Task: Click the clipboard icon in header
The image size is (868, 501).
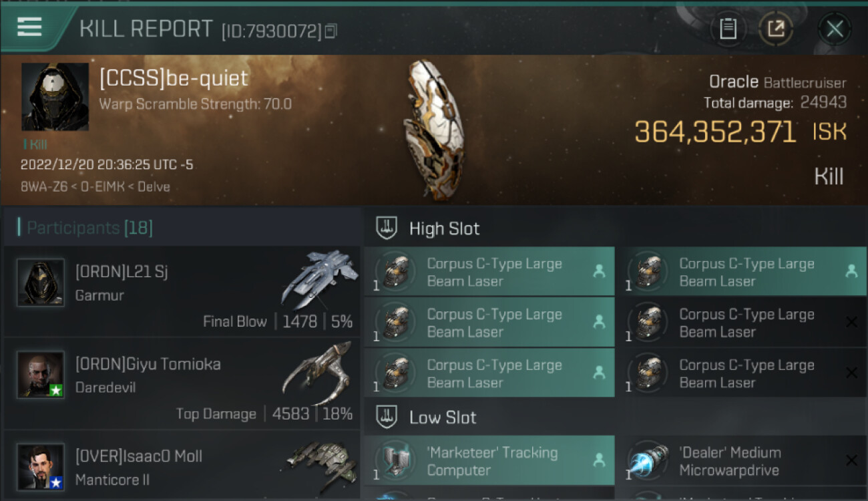Action: tap(728, 29)
